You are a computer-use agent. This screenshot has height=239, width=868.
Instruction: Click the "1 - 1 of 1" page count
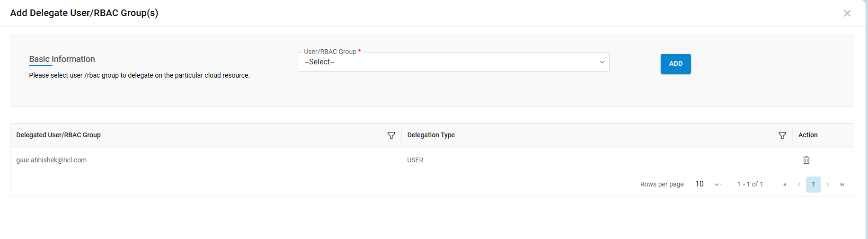coord(750,184)
